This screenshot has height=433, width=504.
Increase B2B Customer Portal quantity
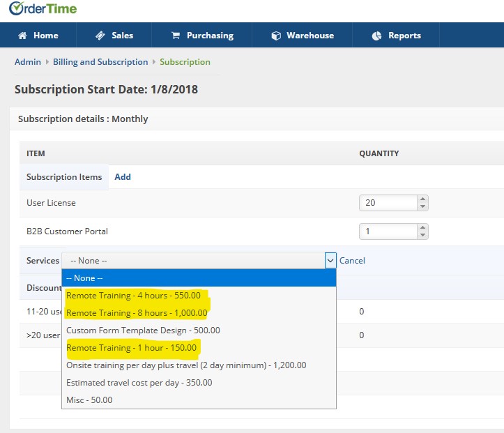422,227
